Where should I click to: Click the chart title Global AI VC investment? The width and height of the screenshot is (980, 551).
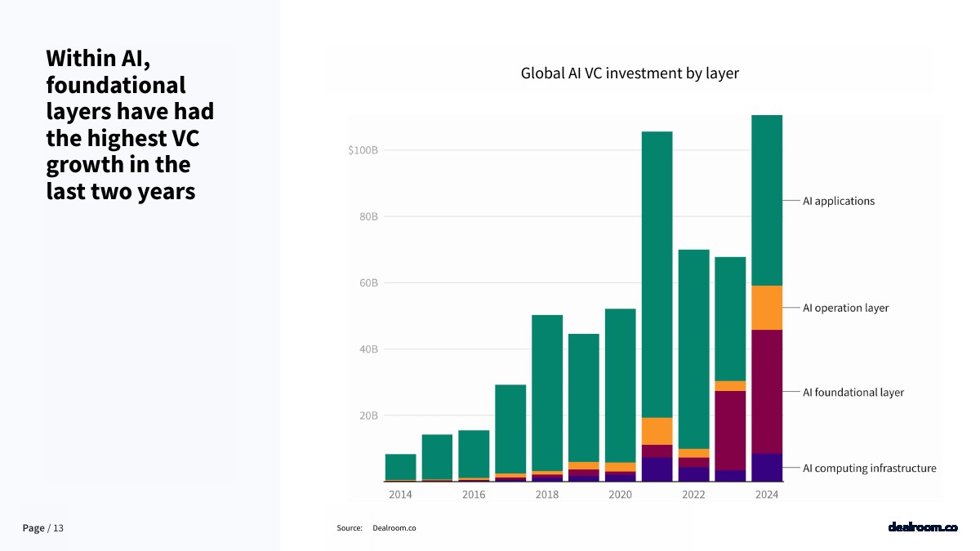pos(630,73)
